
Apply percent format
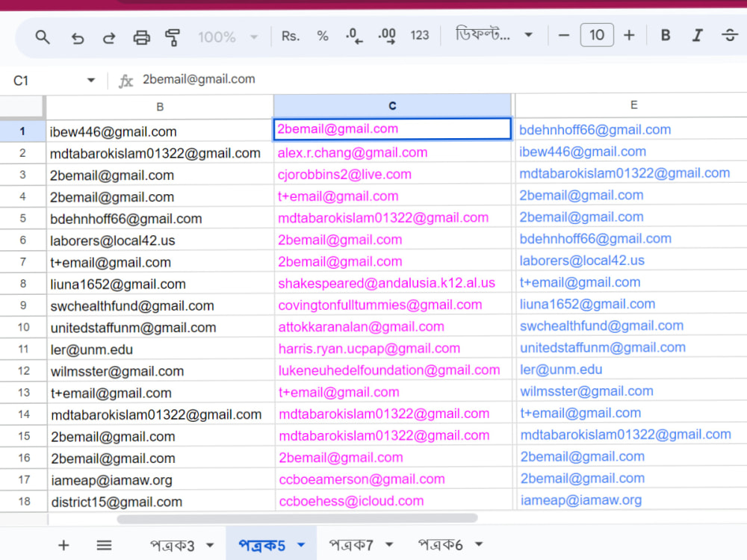point(323,36)
